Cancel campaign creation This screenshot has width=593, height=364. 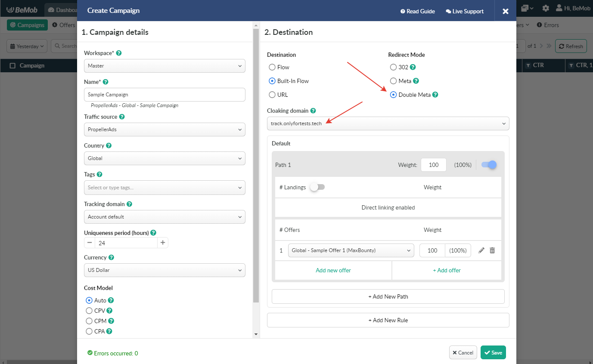pyautogui.click(x=463, y=352)
